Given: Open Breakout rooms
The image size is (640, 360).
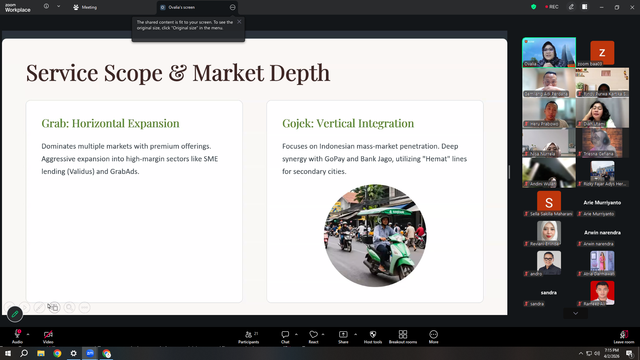Looking at the screenshot, I should 403,336.
